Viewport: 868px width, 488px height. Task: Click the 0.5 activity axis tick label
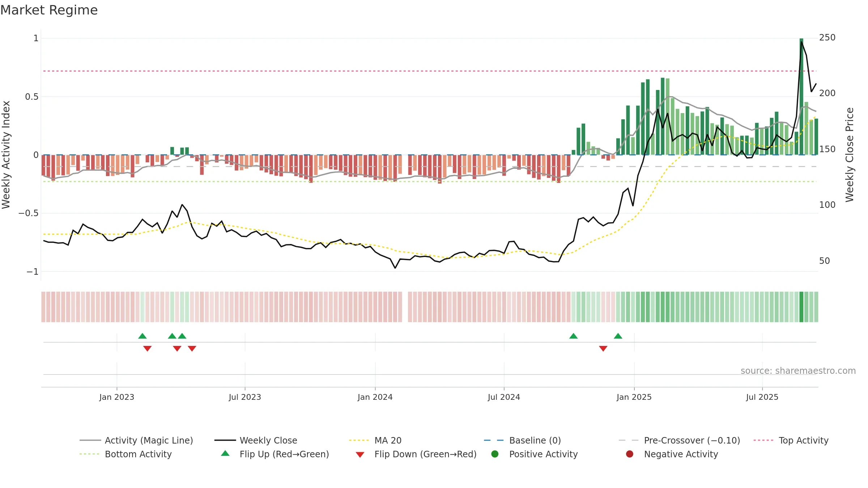pyautogui.click(x=32, y=97)
